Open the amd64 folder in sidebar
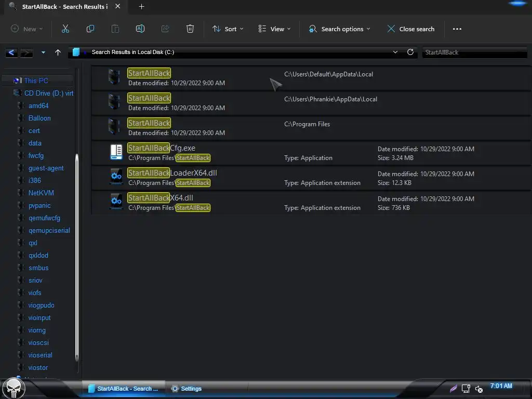The image size is (532, 399). (38, 106)
